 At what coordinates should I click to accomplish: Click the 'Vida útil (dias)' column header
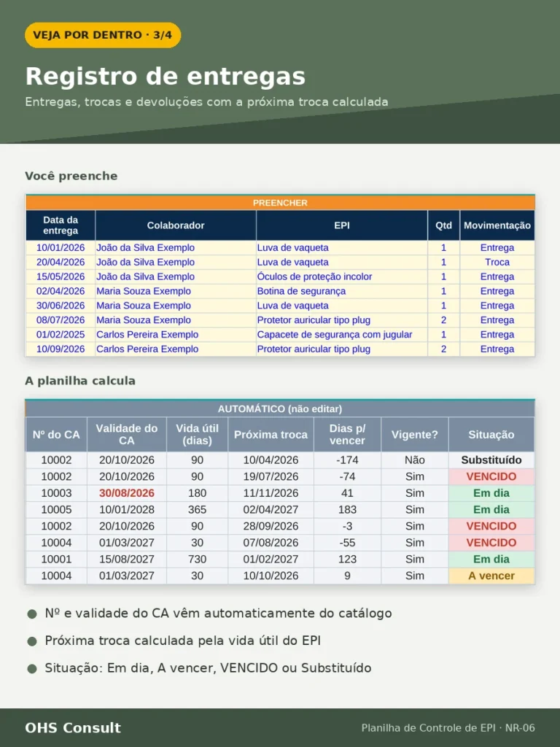(197, 435)
